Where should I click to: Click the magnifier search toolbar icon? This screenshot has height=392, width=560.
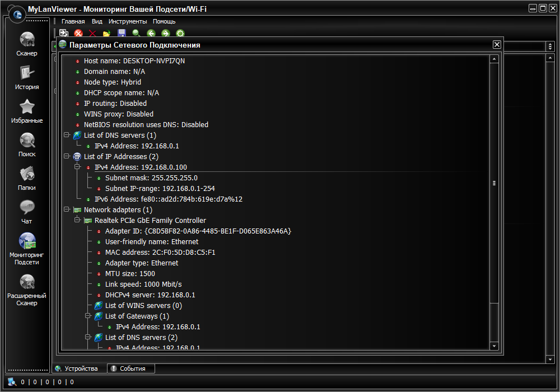[x=136, y=33]
